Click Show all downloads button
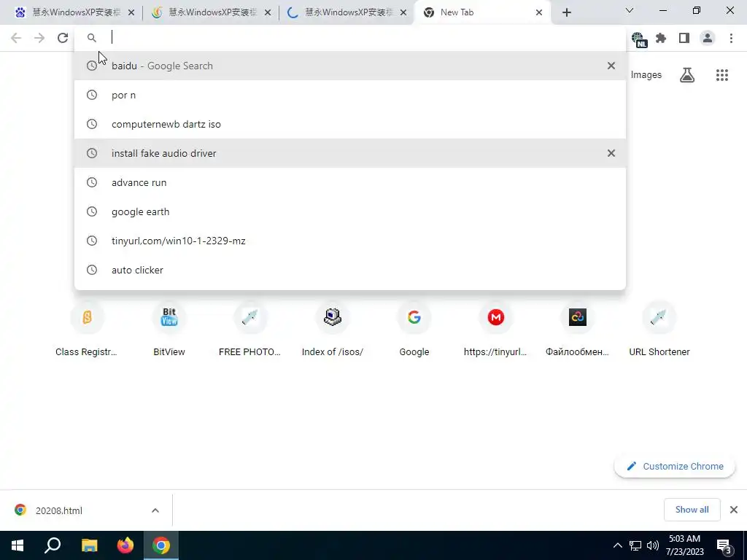747x560 pixels. pyautogui.click(x=692, y=510)
